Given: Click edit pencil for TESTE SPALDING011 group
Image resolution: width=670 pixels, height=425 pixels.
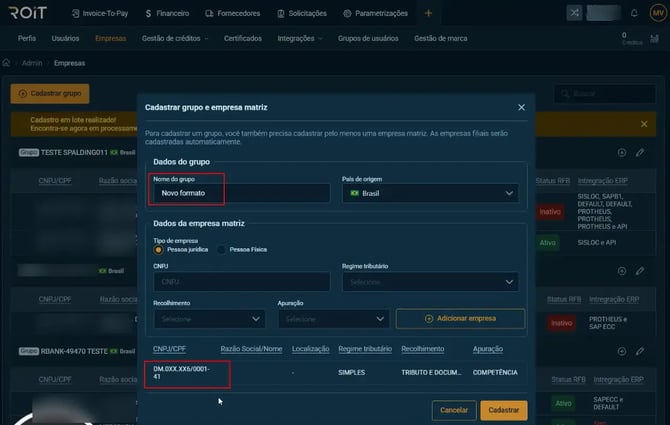Looking at the screenshot, I should [x=640, y=153].
